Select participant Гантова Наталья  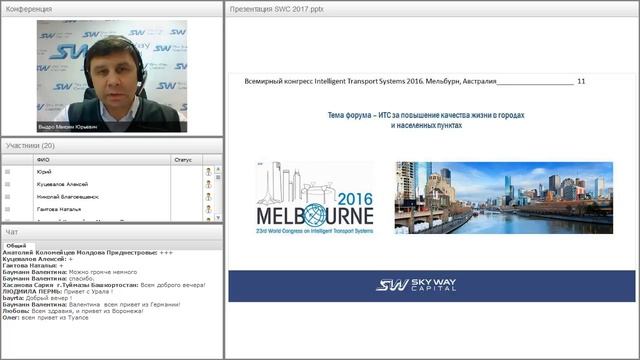[x=59, y=209]
